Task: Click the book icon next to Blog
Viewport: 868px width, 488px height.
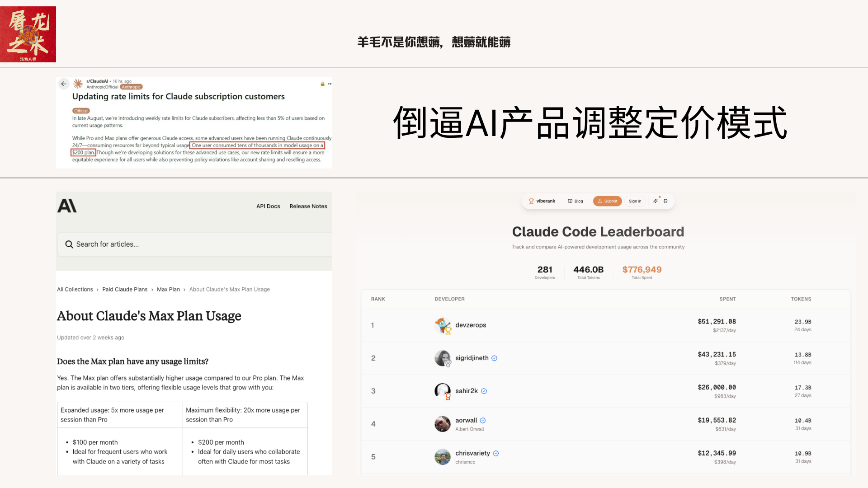Action: [570, 201]
